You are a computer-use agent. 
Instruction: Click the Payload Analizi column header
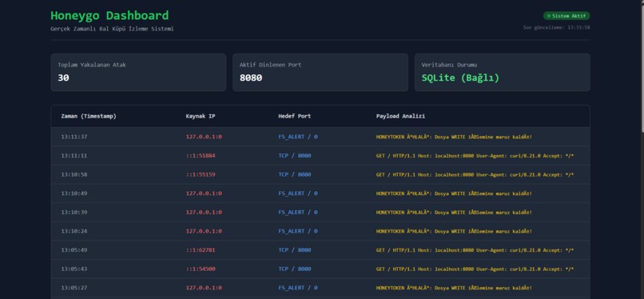tap(400, 116)
